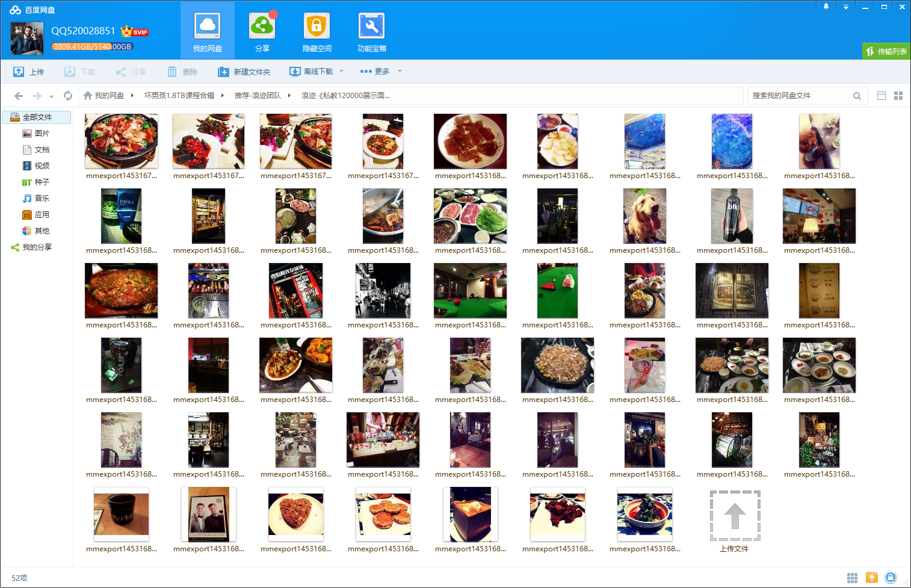Select the black cup thumbnail

[121, 515]
